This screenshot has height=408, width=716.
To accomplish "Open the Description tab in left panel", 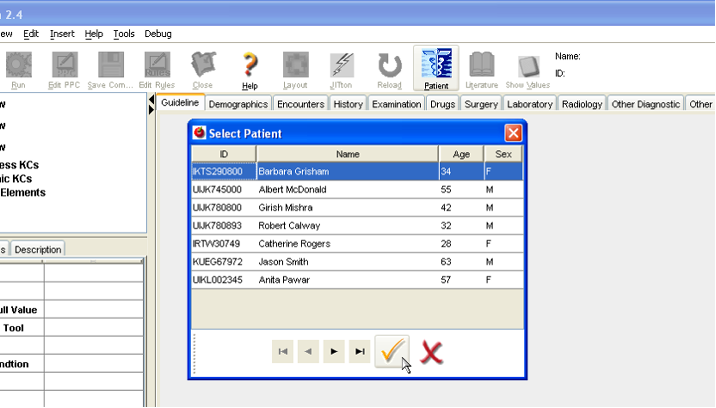I will coord(37,249).
